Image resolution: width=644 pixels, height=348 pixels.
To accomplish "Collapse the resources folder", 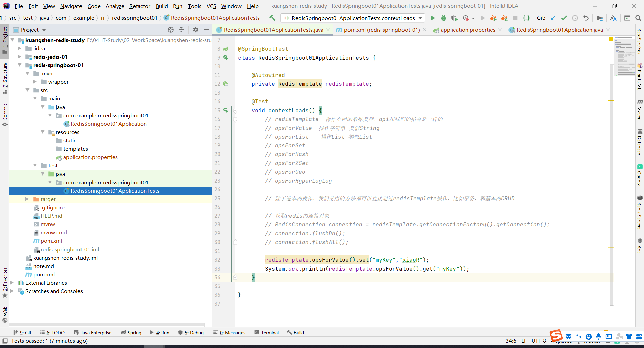I will point(43,132).
